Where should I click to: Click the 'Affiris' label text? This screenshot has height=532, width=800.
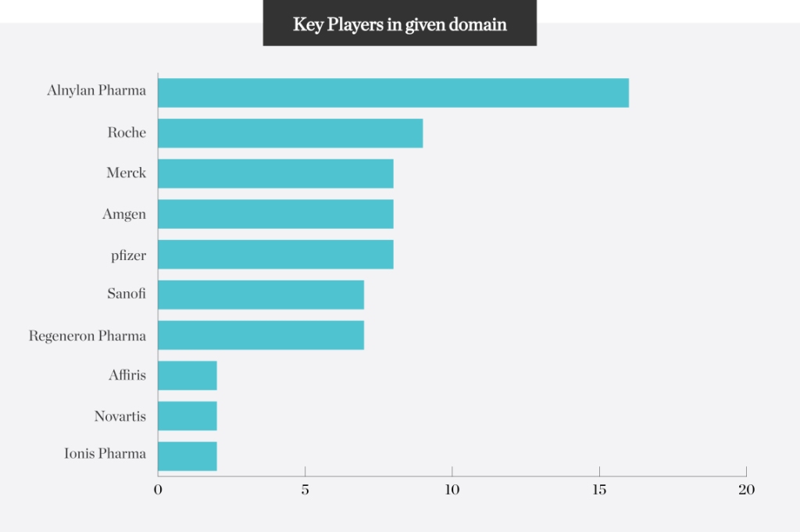127,375
